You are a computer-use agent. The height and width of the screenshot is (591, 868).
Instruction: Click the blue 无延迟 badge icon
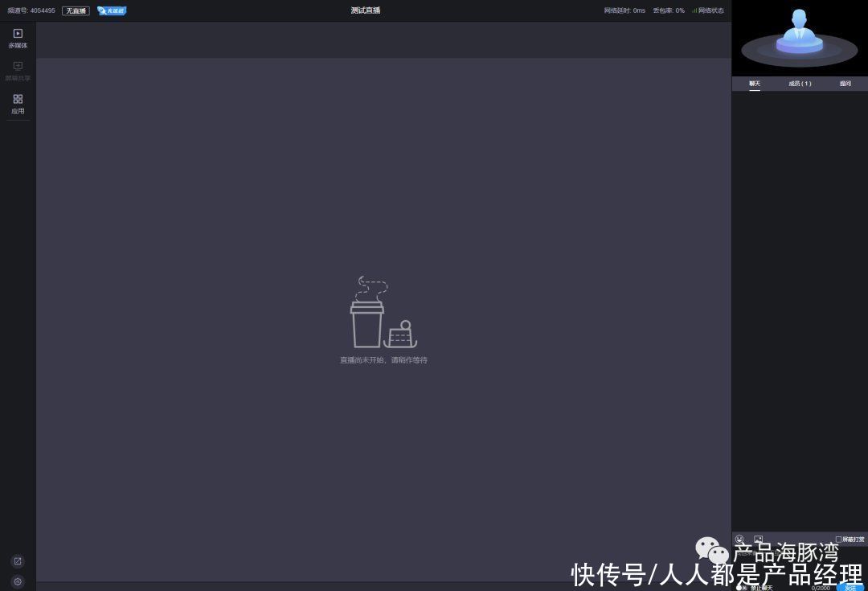pyautogui.click(x=112, y=10)
